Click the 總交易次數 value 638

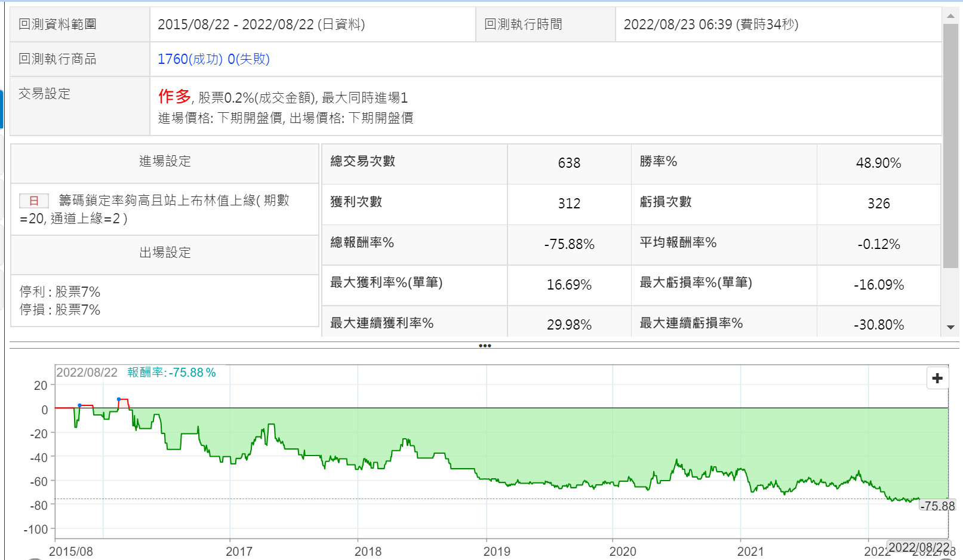tap(569, 163)
